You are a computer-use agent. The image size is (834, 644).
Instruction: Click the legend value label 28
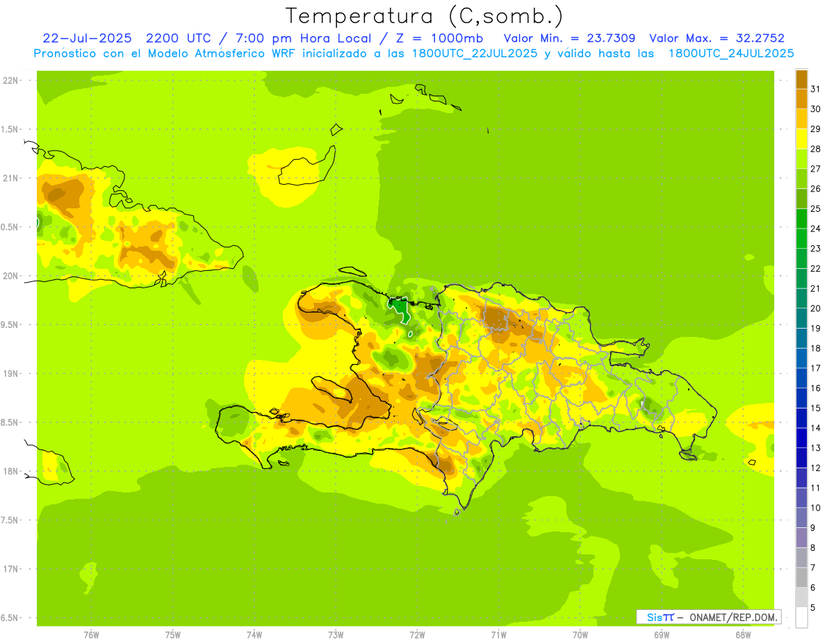[x=816, y=149]
